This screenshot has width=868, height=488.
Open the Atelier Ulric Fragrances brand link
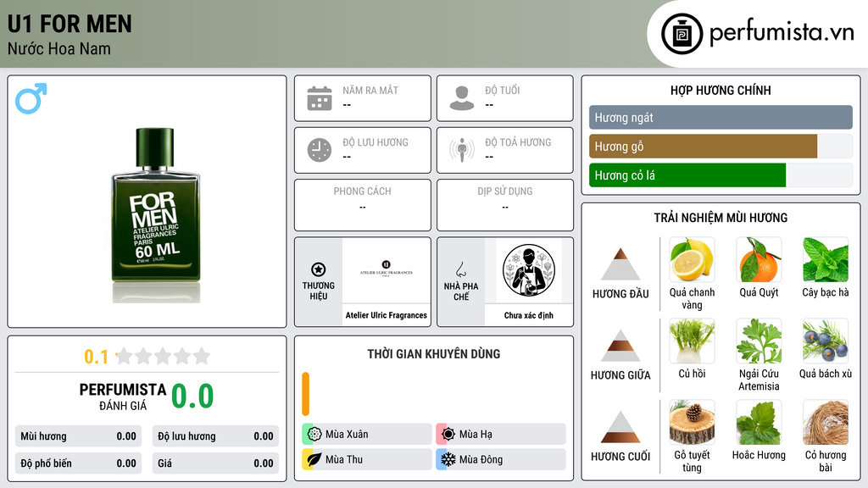point(387,315)
